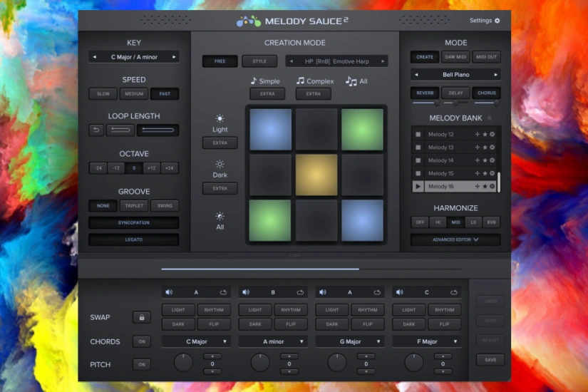Switch to DAW MIDI mode
The width and height of the screenshot is (588, 392).
coord(455,57)
